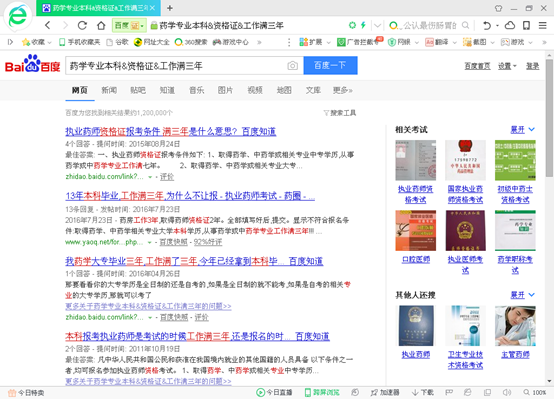Open the browser hamburger menu
This screenshot has width=554, height=399.
coord(543,25)
